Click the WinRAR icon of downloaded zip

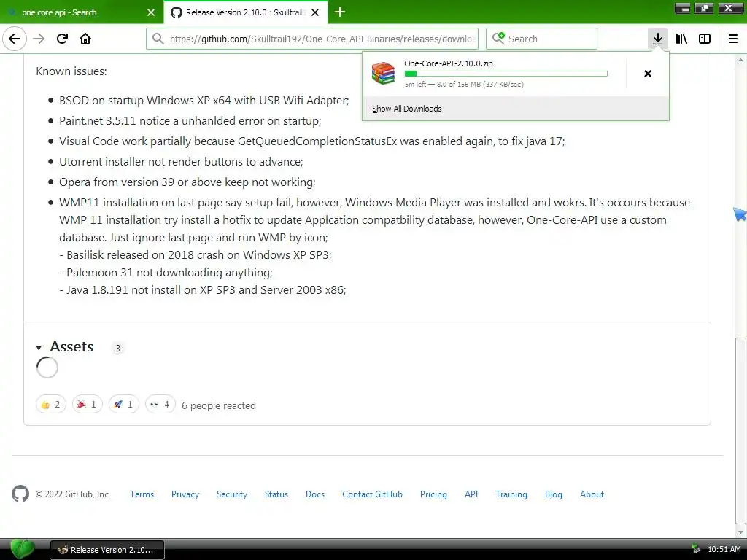[x=384, y=74]
